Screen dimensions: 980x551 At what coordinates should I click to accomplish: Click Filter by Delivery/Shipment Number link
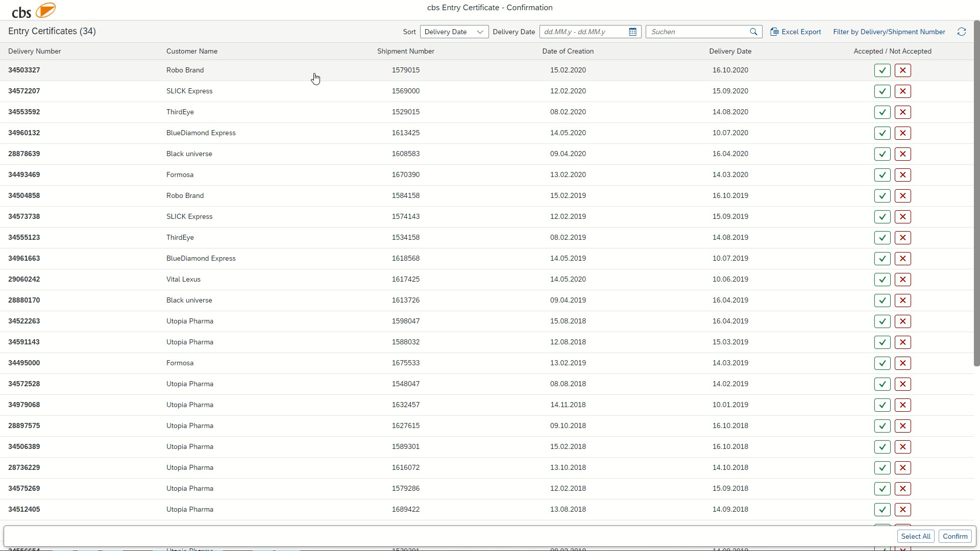tap(889, 32)
